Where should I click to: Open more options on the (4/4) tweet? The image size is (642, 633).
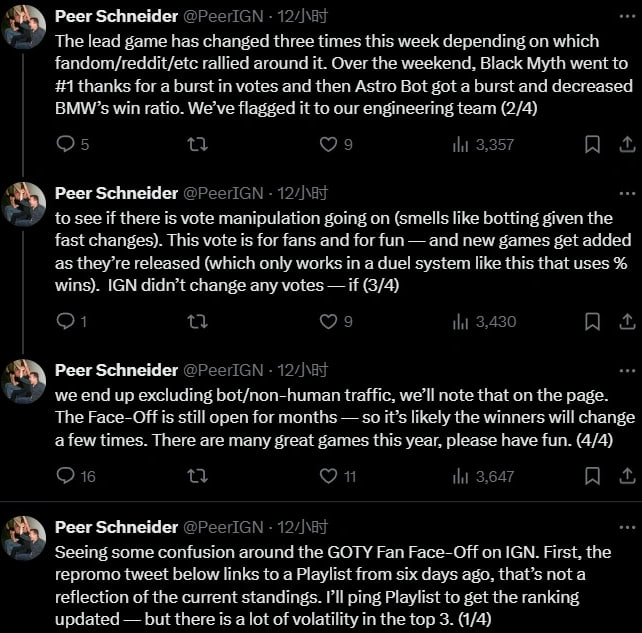pyautogui.click(x=627, y=371)
